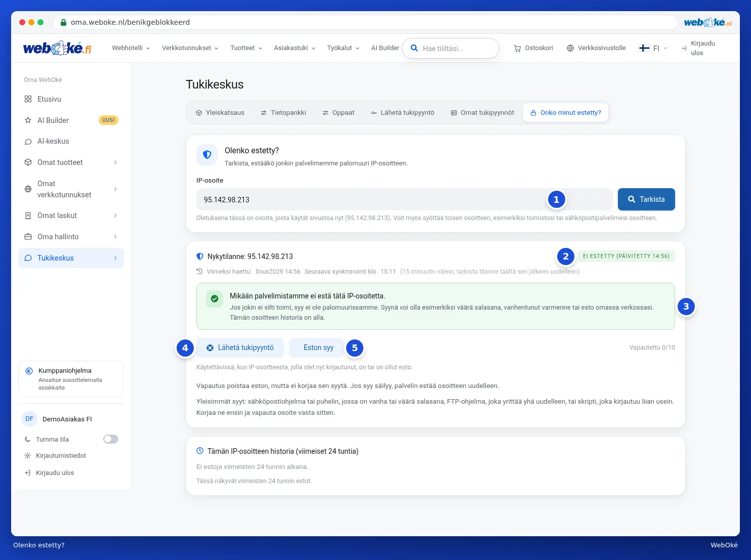Image resolution: width=751 pixels, height=560 pixels.
Task: Open the Verkkotunnukset dropdown menu
Action: click(x=190, y=48)
